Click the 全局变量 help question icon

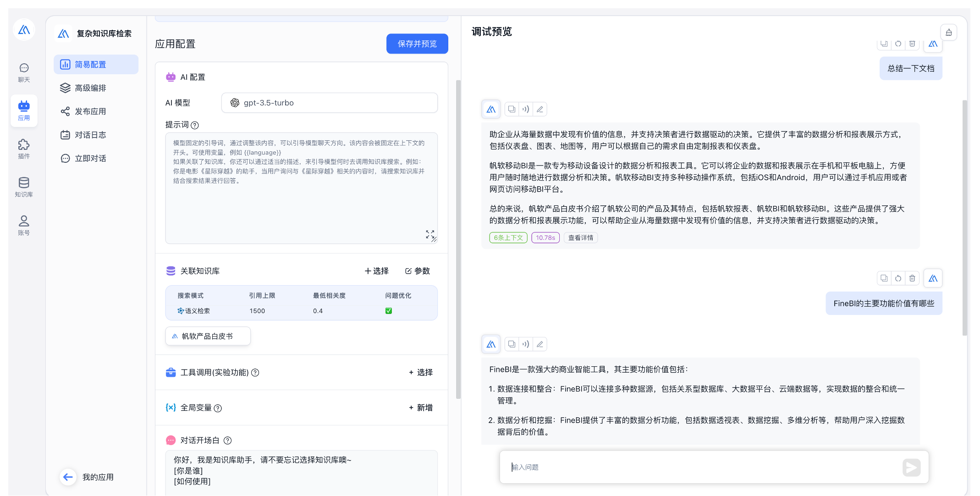[218, 408]
